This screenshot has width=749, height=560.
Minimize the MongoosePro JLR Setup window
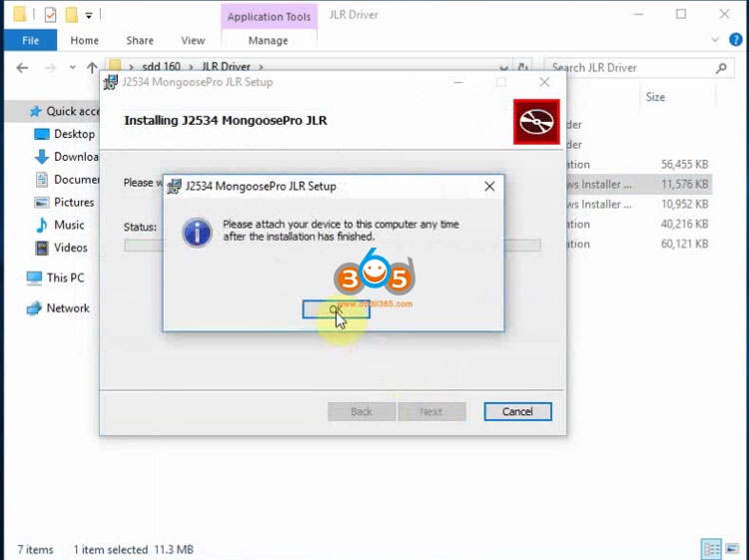pyautogui.click(x=458, y=82)
